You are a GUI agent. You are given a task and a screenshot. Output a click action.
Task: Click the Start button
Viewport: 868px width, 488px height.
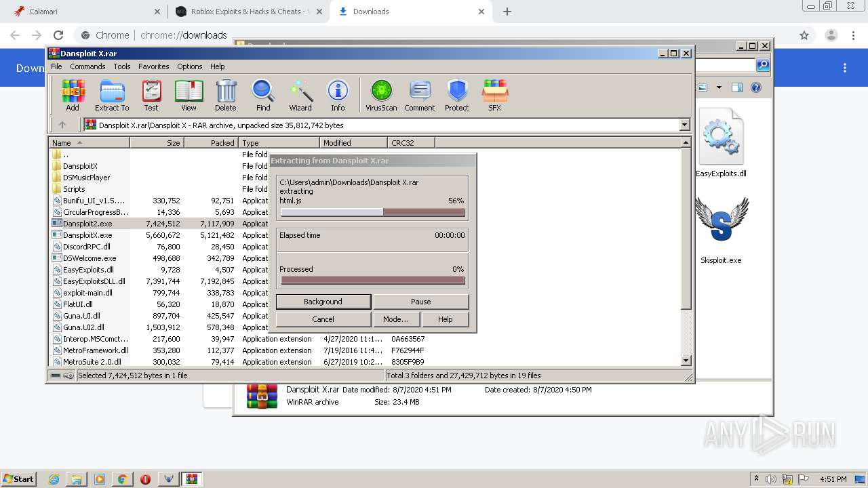click(x=19, y=479)
